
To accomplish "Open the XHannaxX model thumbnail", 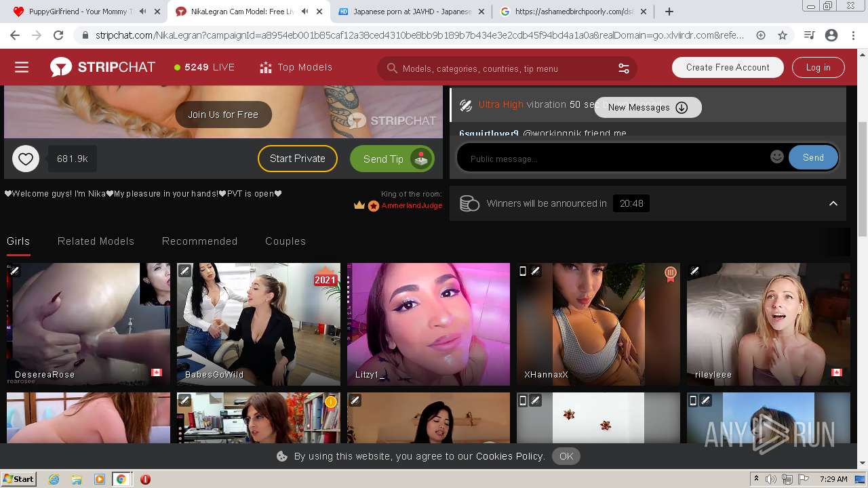I will coord(598,324).
